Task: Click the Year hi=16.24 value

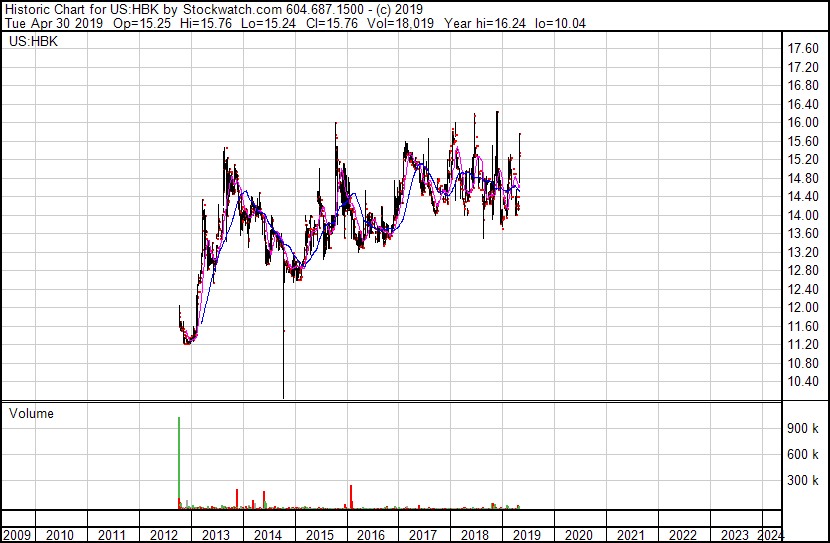Action: coord(485,23)
